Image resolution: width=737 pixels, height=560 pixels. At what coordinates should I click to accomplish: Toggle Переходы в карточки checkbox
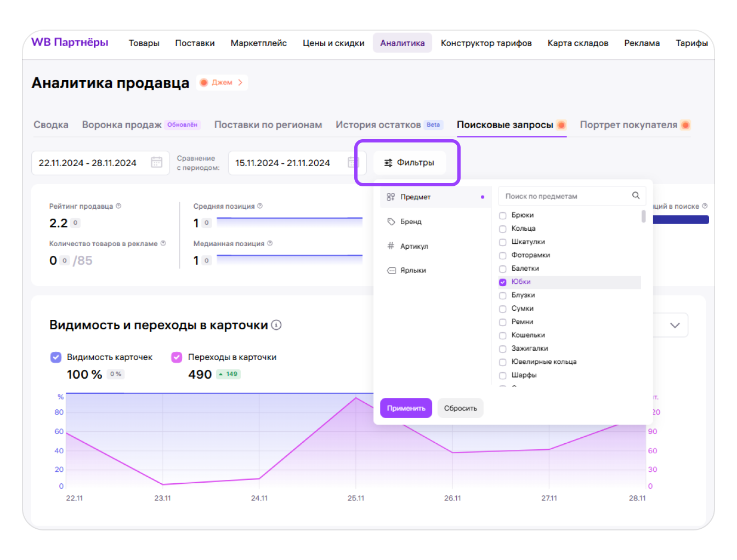177,357
